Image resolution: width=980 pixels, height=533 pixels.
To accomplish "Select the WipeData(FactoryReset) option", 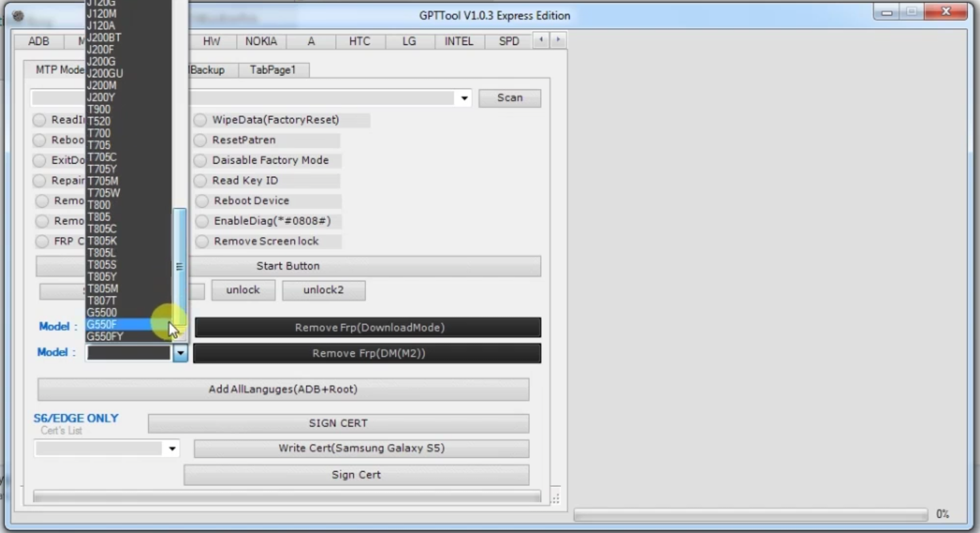I will (201, 120).
